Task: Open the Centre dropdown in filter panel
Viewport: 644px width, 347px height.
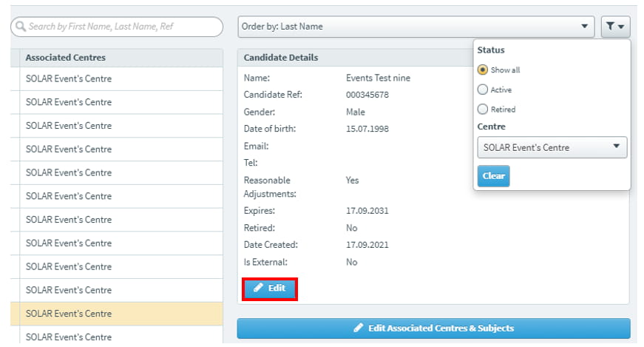Action: click(x=552, y=147)
